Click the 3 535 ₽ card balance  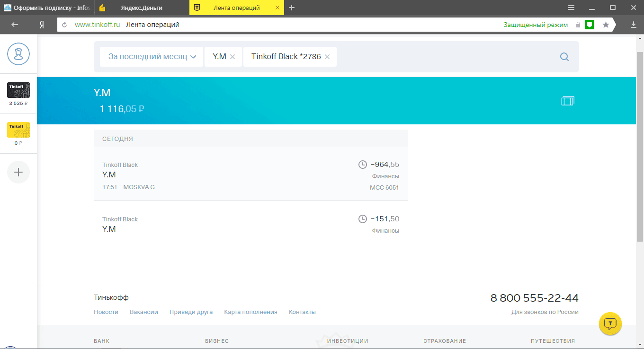click(18, 103)
